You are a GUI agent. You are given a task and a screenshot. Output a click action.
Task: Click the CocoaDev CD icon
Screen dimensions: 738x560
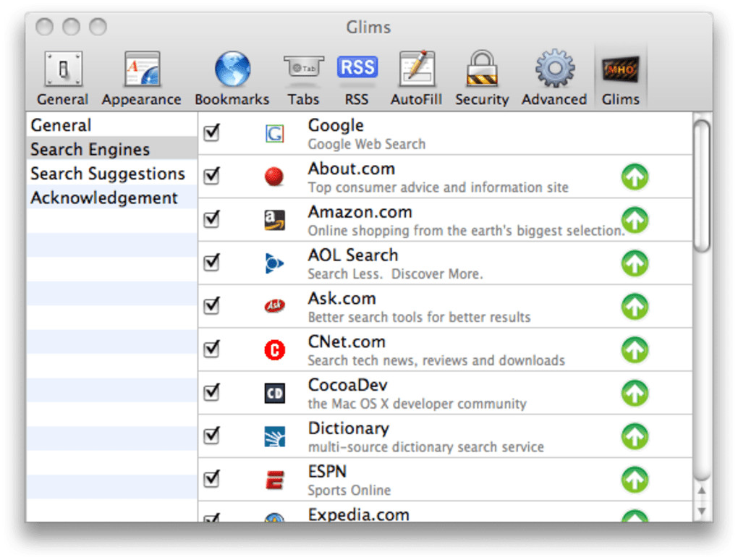[274, 393]
